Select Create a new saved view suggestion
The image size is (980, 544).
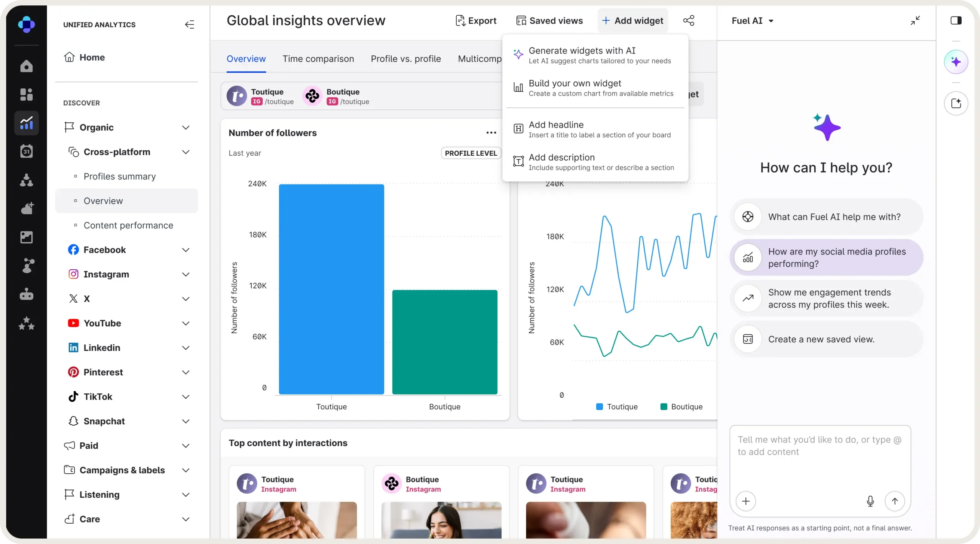[826, 339]
